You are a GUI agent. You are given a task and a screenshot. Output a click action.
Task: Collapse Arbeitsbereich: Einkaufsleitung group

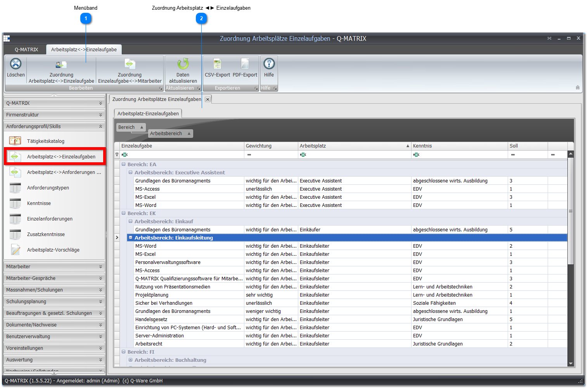[130, 238]
